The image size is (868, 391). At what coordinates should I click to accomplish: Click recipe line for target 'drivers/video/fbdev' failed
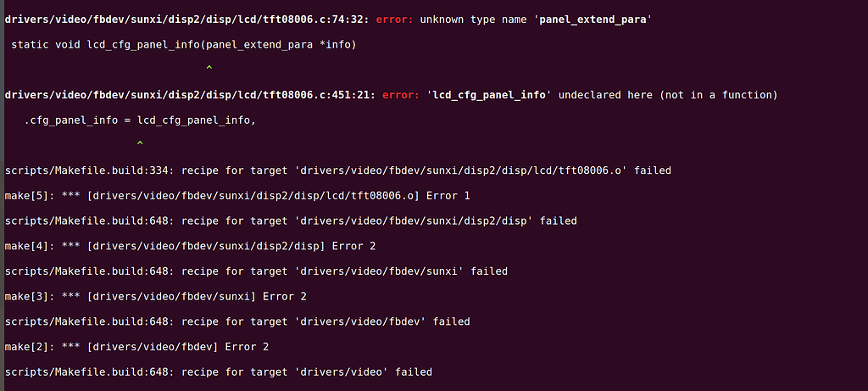237,321
